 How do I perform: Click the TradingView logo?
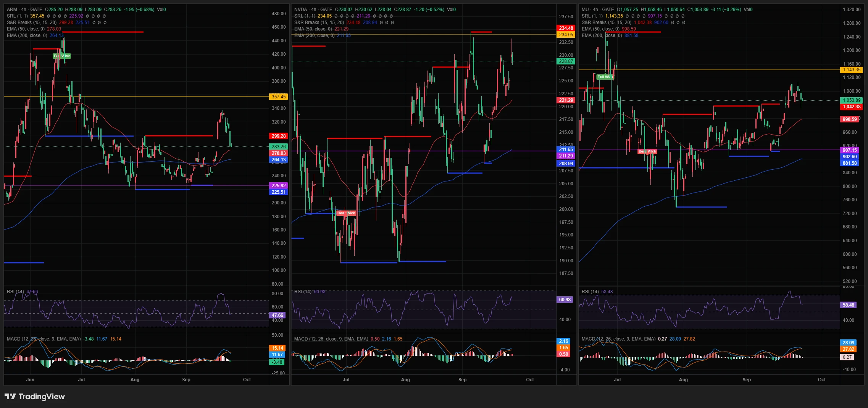[x=35, y=397]
